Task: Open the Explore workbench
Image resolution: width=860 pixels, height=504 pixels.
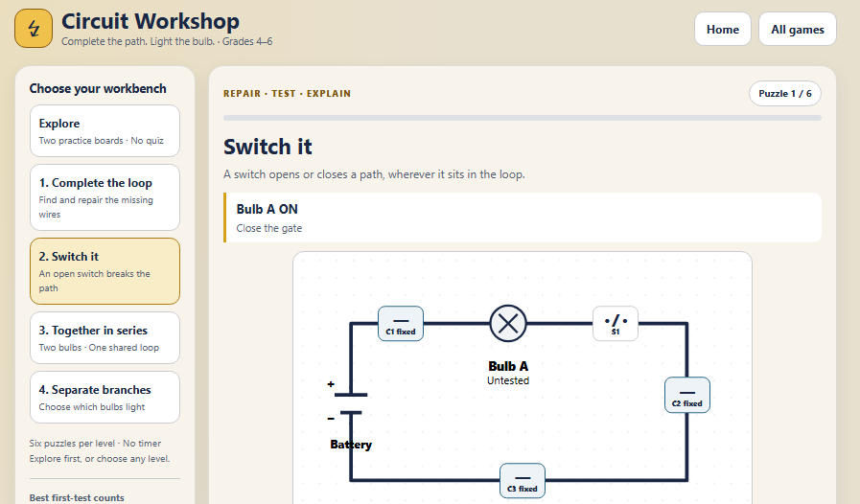Action: pos(105,131)
